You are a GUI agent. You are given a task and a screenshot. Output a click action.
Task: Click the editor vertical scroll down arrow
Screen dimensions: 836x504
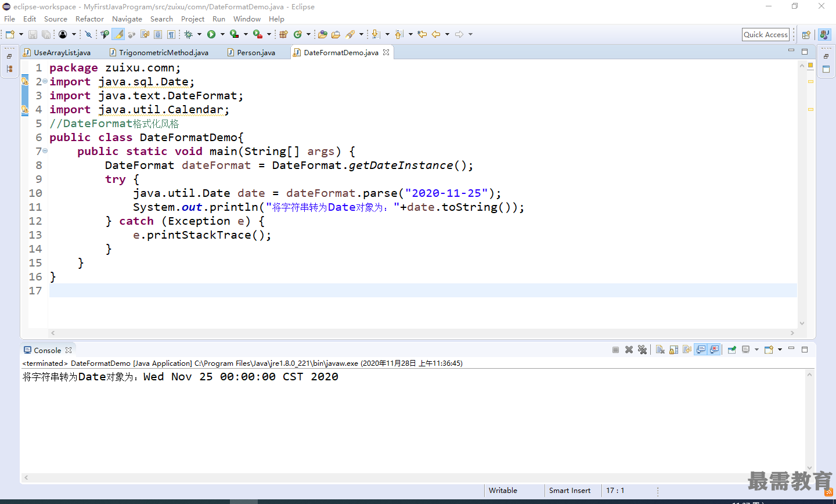(x=802, y=323)
